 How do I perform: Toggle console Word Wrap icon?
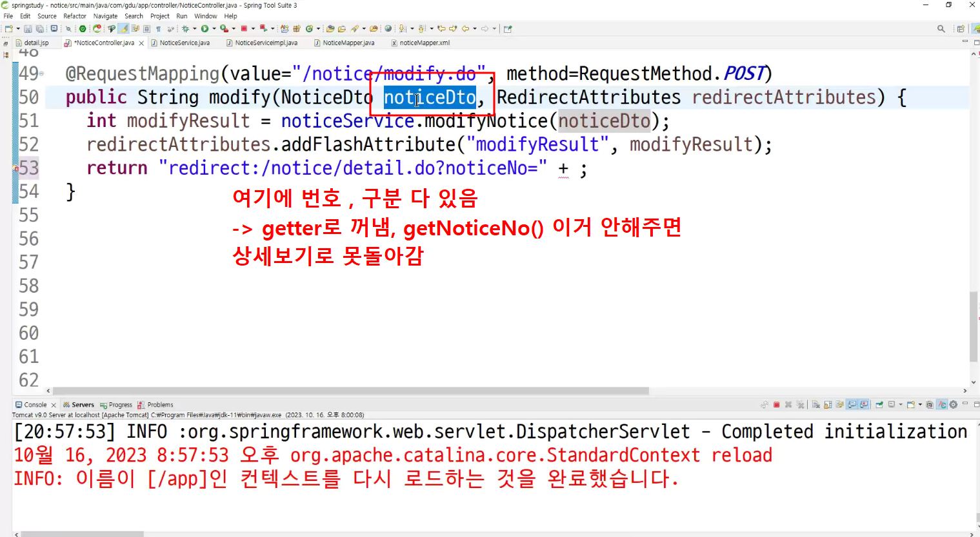(839, 405)
